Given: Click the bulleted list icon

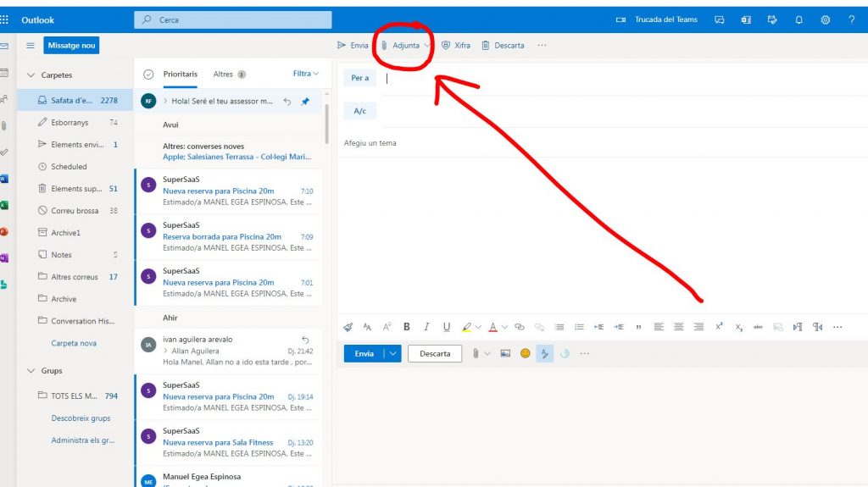Looking at the screenshot, I should (559, 327).
